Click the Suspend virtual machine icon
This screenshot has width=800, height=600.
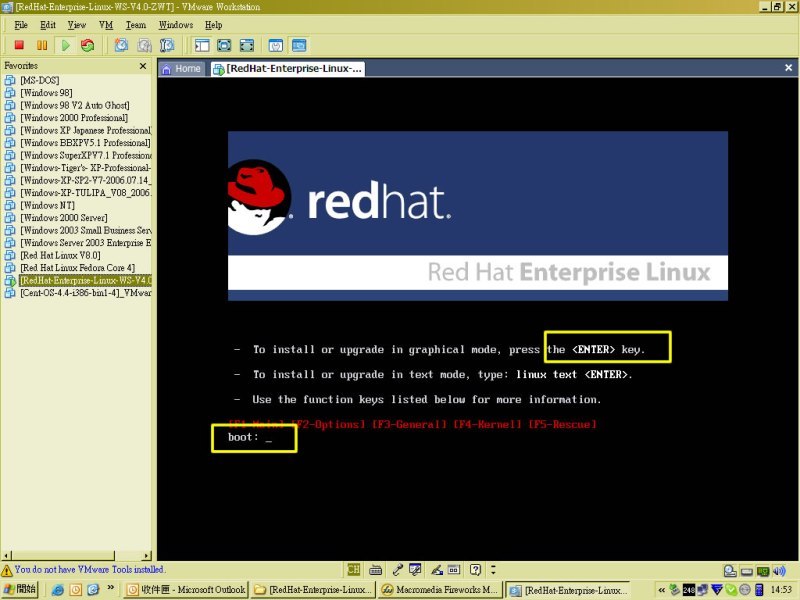pyautogui.click(x=42, y=45)
